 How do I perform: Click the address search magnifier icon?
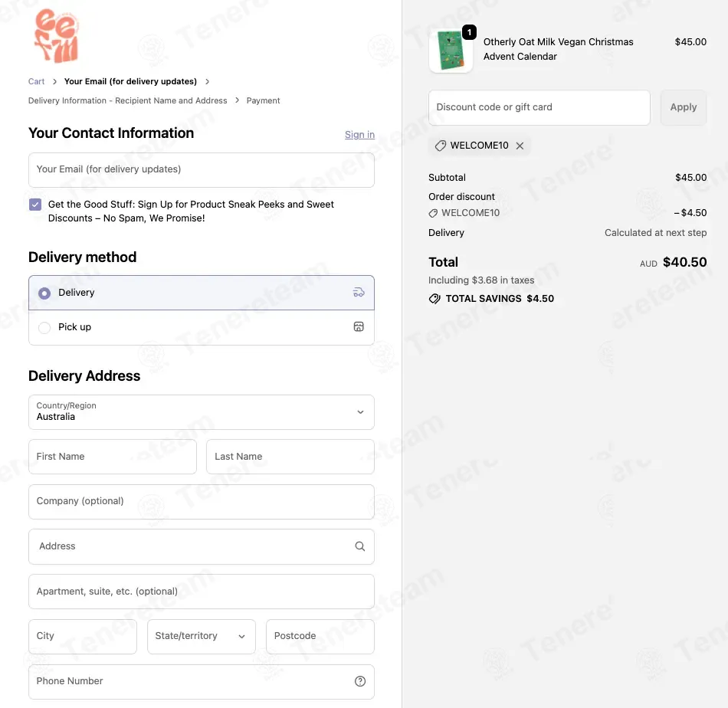[x=360, y=546]
